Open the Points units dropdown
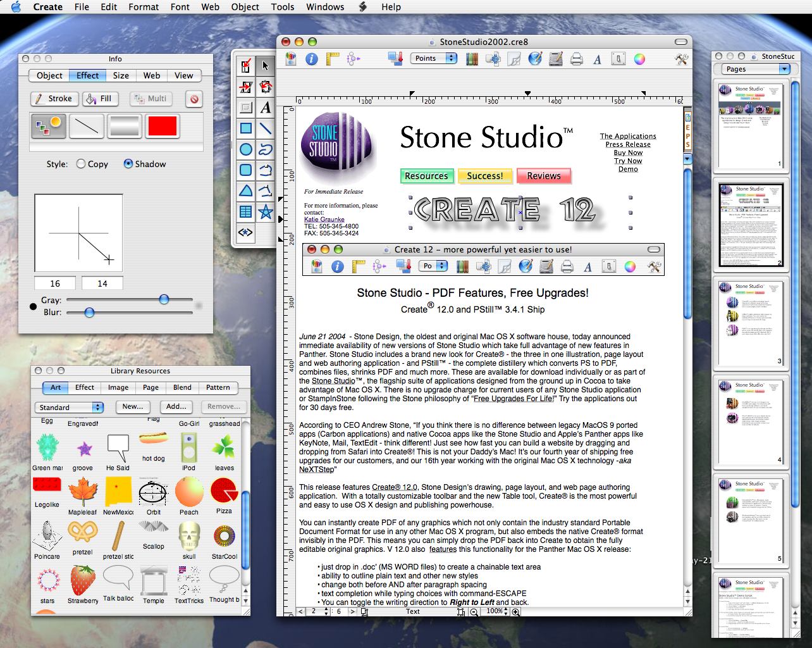 point(434,58)
